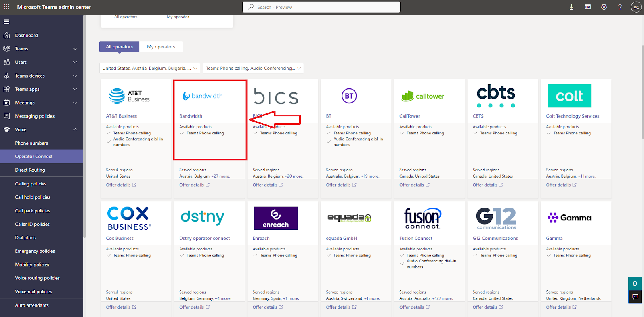Open Offer details for BT
Screen dimensions: 644x317
click(x=341, y=185)
